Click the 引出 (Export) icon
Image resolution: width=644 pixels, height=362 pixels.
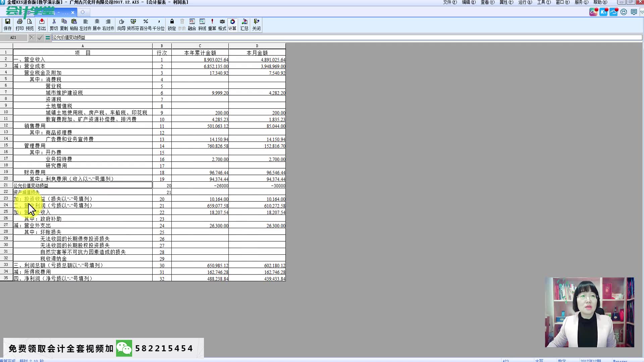pos(42,24)
